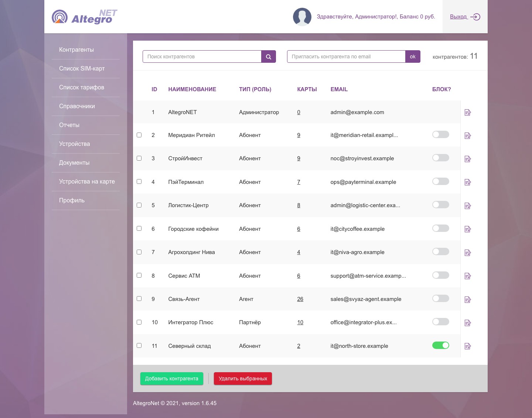Open edit icon for Агрохолдинг Нива
This screenshot has height=418, width=532.
click(x=468, y=253)
